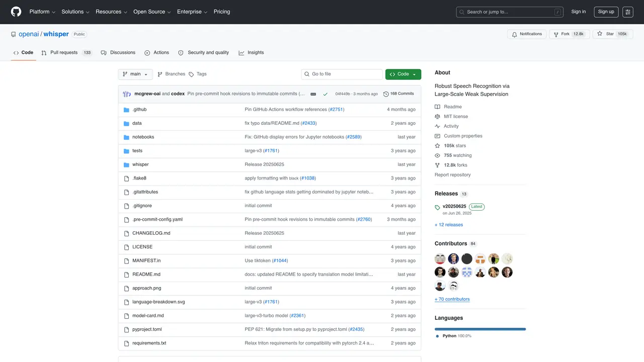
Task: Click the Go to file search box
Action: pyautogui.click(x=342, y=74)
